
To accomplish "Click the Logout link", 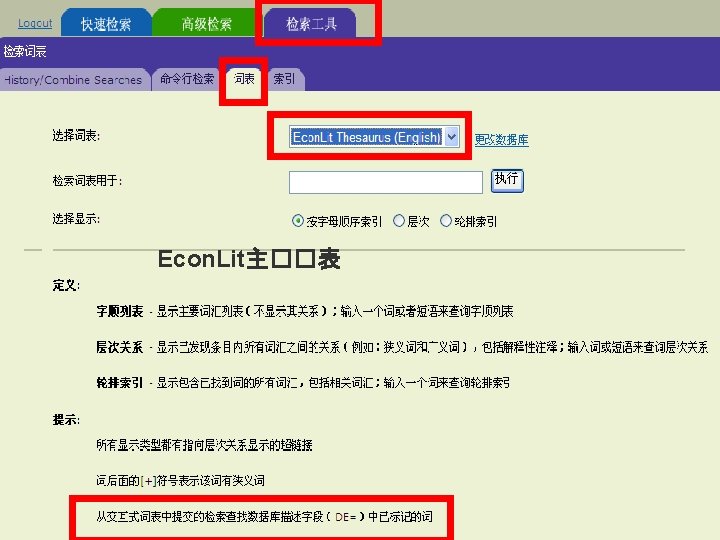I will click(35, 23).
